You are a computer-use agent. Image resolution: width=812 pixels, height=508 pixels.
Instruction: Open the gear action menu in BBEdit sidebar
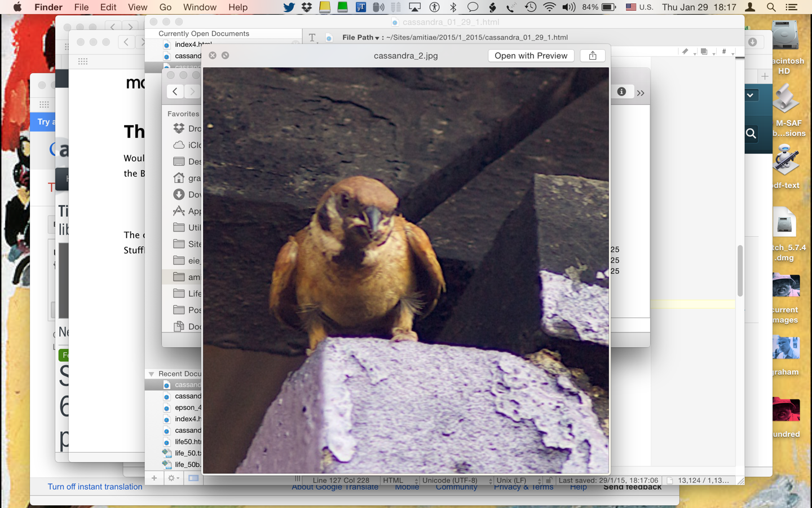coord(173,478)
